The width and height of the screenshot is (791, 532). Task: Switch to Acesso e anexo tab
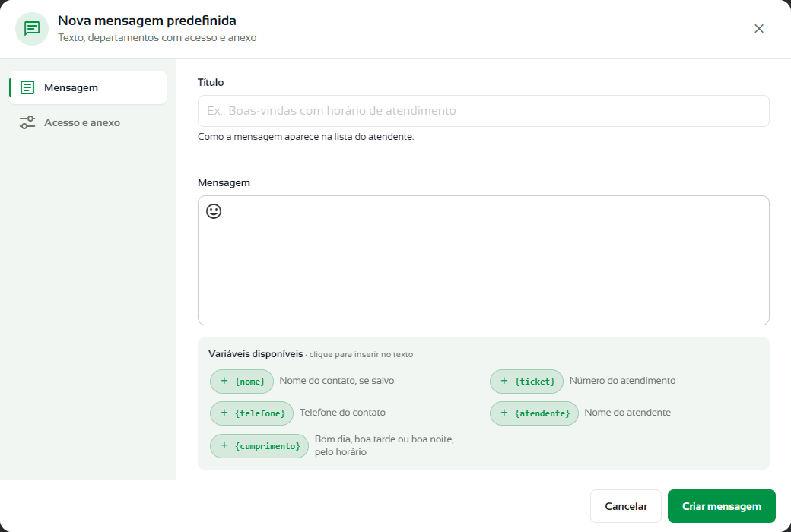[x=87, y=122]
